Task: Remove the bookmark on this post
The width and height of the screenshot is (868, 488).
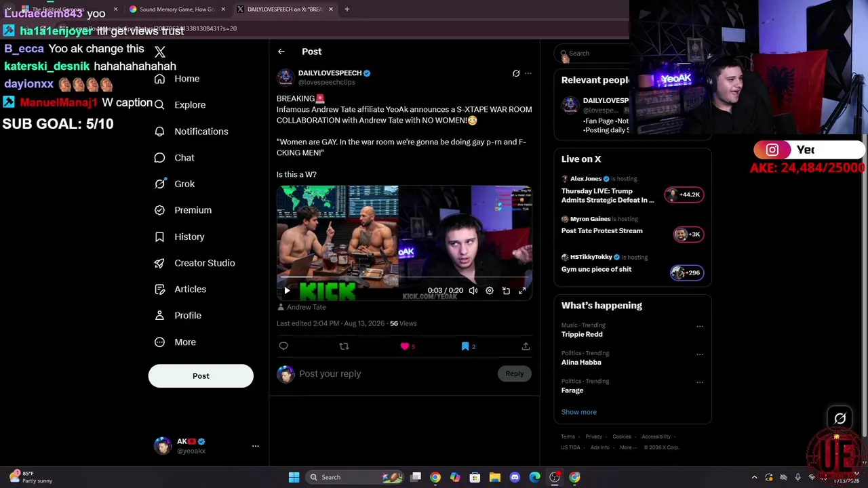Action: (x=465, y=346)
